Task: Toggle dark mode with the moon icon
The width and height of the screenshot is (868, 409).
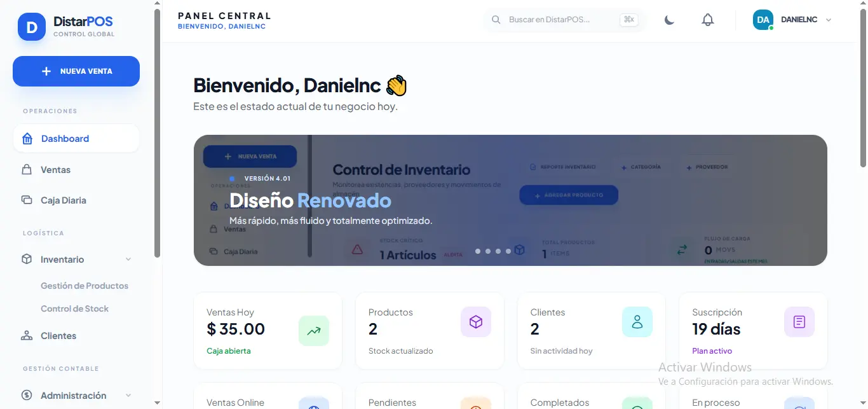Action: pos(669,20)
